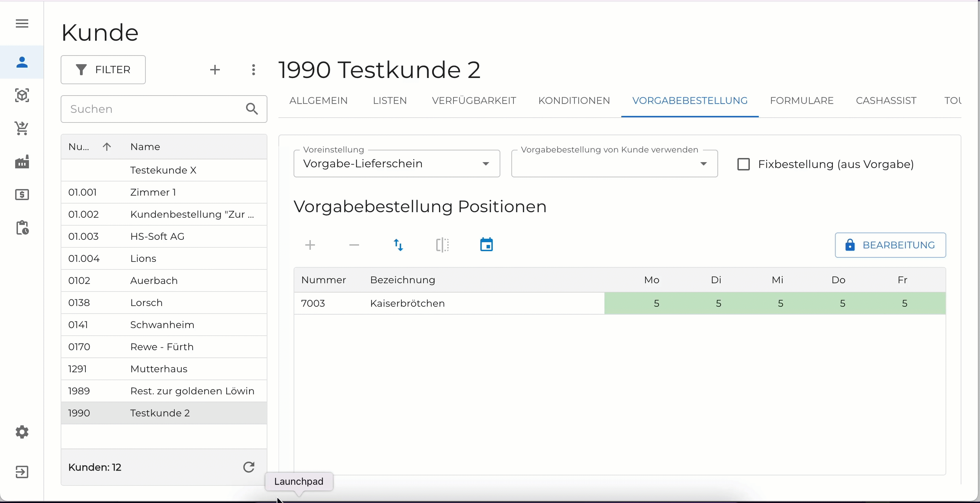980x503 pixels.
Task: Enable Fixbestellung (aus Vorgabe) checkbox
Action: 744,164
